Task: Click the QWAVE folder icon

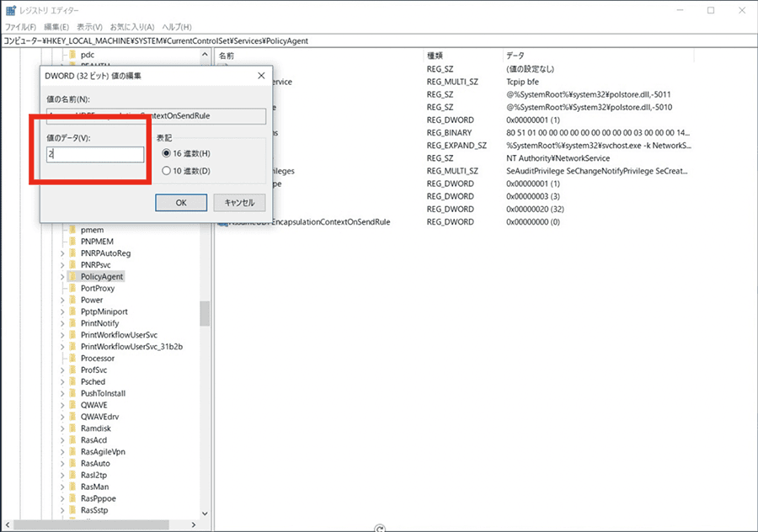Action: coord(73,405)
